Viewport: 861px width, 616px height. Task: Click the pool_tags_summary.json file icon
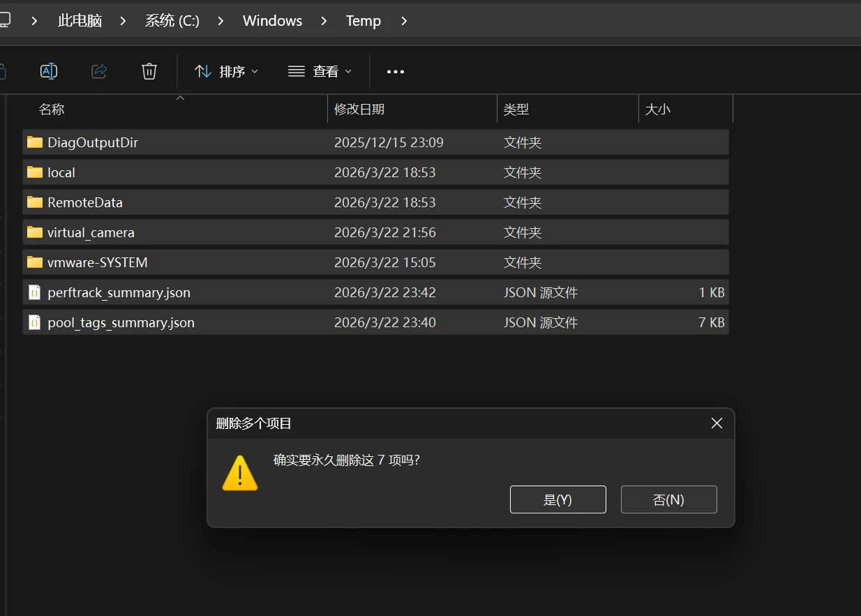[x=35, y=322]
